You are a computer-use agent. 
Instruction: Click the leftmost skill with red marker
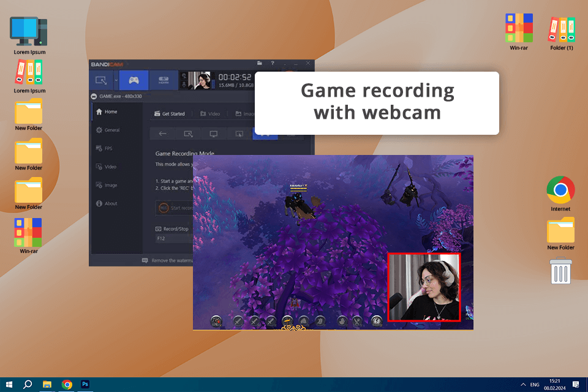click(x=216, y=321)
